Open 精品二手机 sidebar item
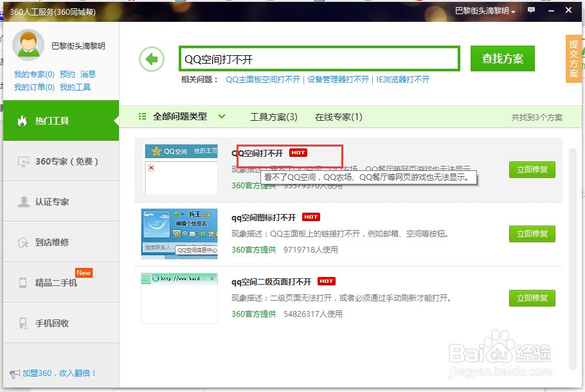 pos(61,283)
